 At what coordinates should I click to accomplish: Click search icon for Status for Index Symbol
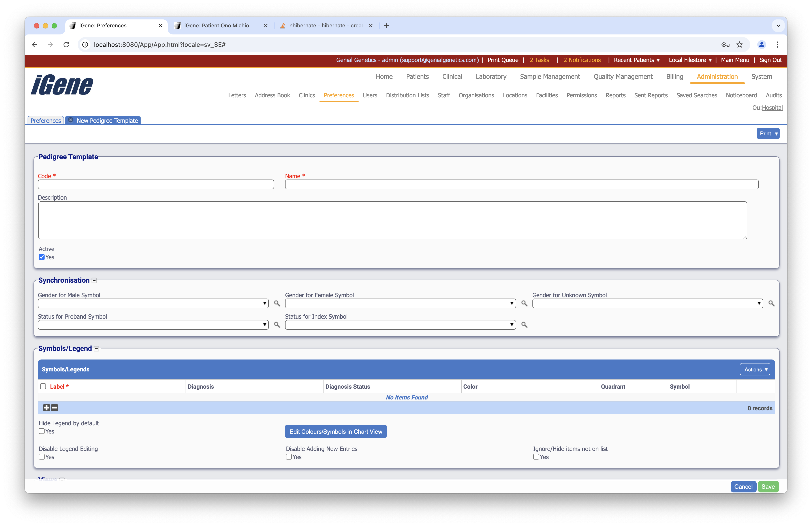coord(524,325)
